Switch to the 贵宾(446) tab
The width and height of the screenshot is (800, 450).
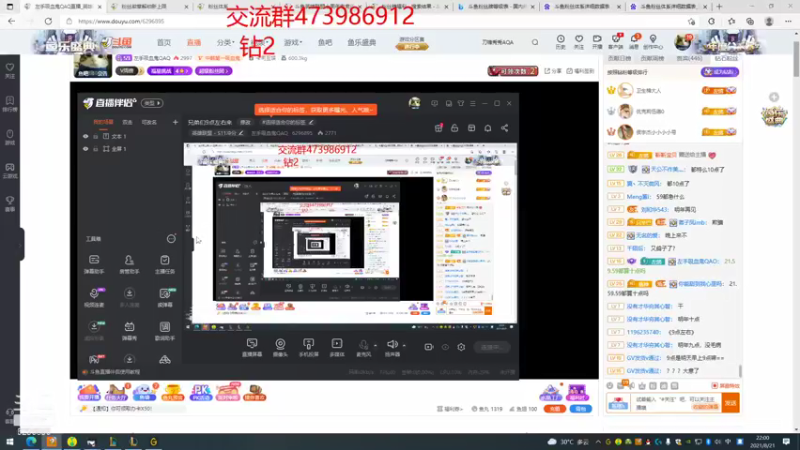point(689,59)
